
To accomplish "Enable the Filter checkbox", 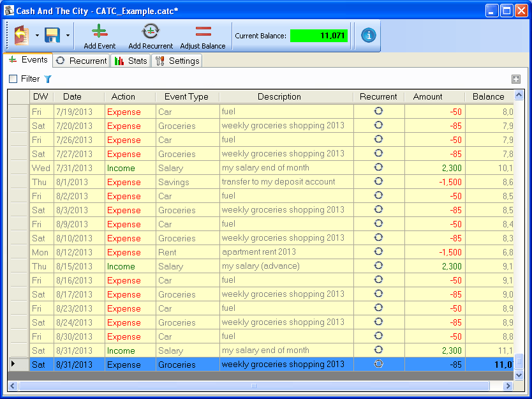I will (13, 79).
